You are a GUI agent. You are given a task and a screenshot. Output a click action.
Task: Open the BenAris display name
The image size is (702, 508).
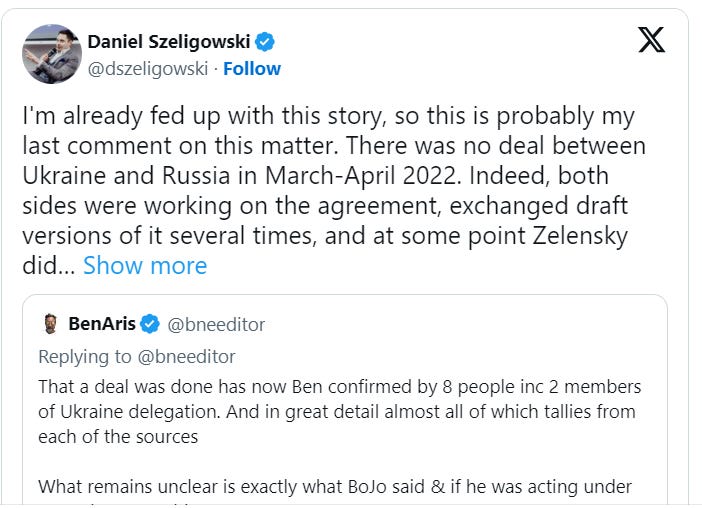click(x=102, y=324)
